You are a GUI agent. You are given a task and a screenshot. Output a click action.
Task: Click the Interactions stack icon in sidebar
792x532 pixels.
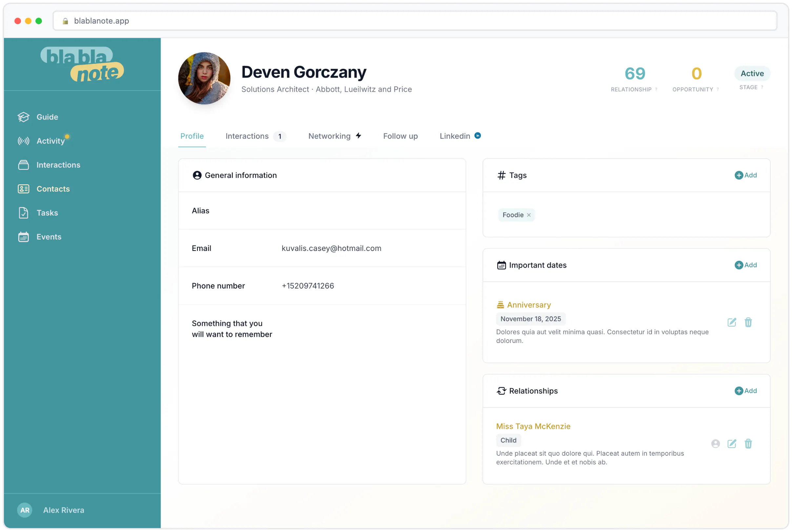(23, 165)
